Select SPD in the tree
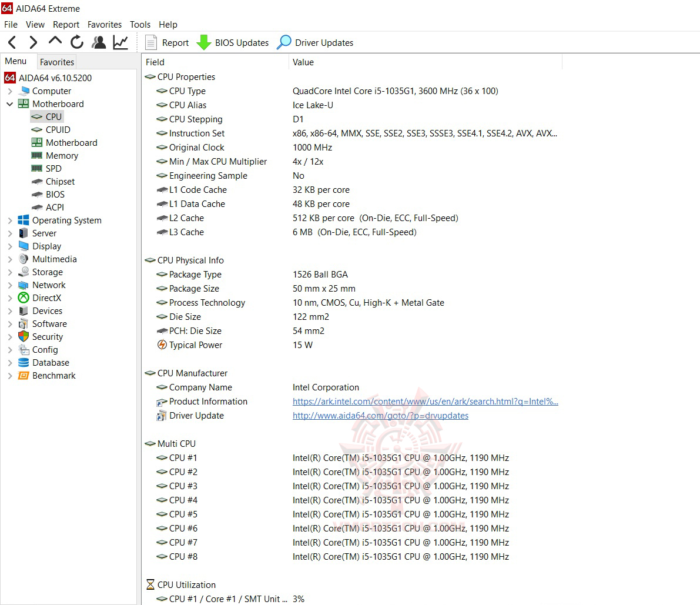The image size is (700, 605). 53,168
